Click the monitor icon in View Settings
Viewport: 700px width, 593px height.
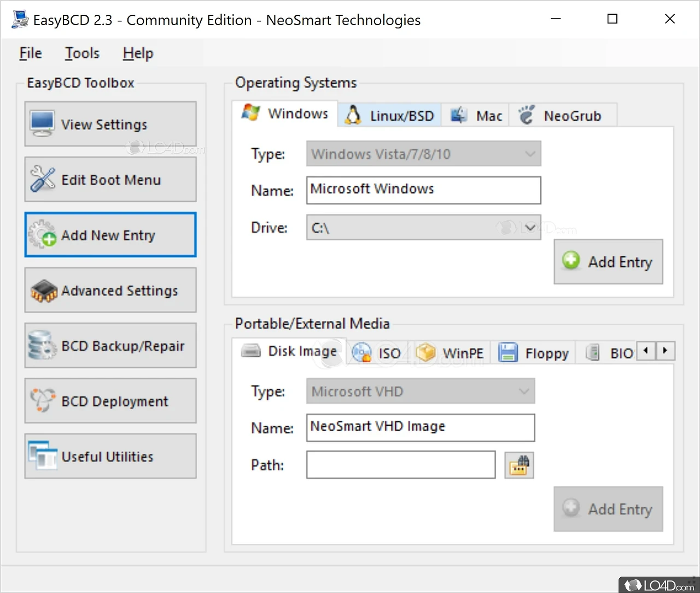(x=42, y=124)
